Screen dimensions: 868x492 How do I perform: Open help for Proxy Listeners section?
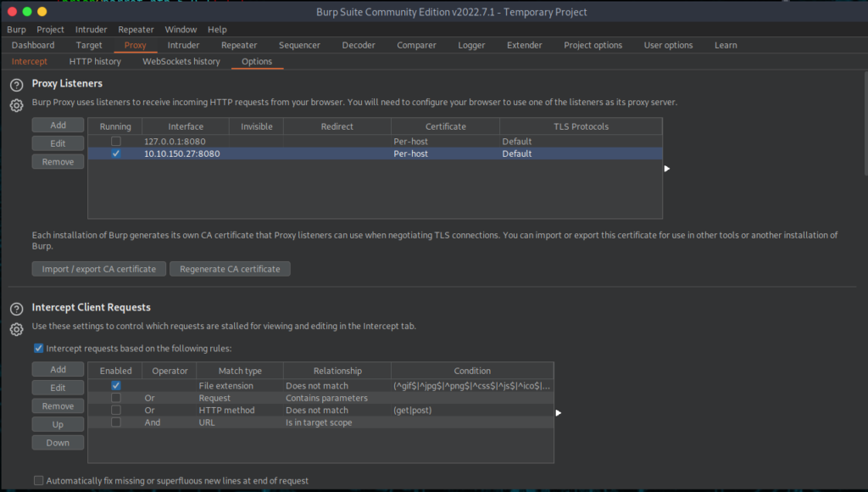17,85
